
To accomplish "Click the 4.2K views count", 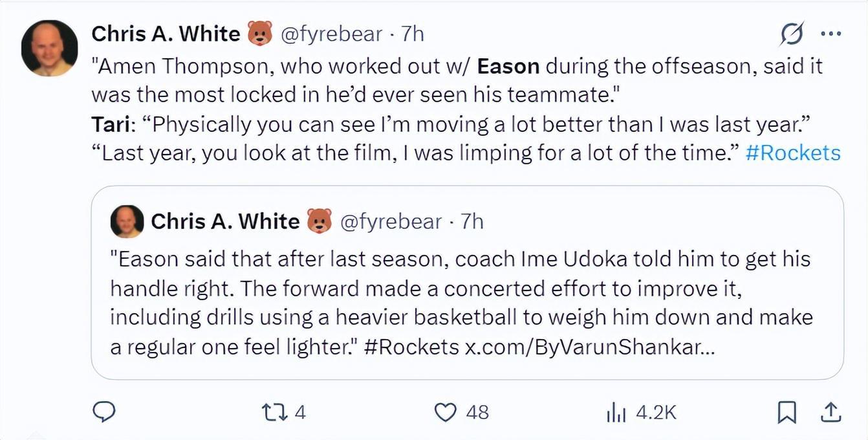I will point(656,412).
